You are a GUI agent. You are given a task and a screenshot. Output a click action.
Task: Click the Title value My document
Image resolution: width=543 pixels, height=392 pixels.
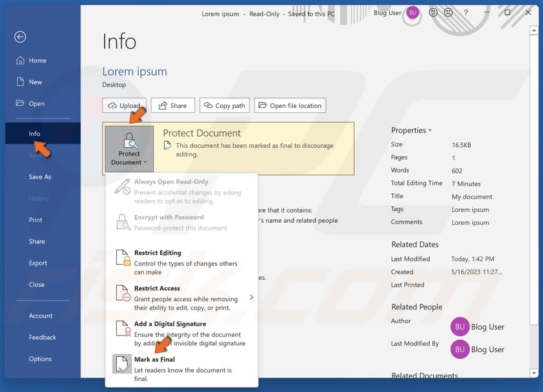[x=472, y=197]
